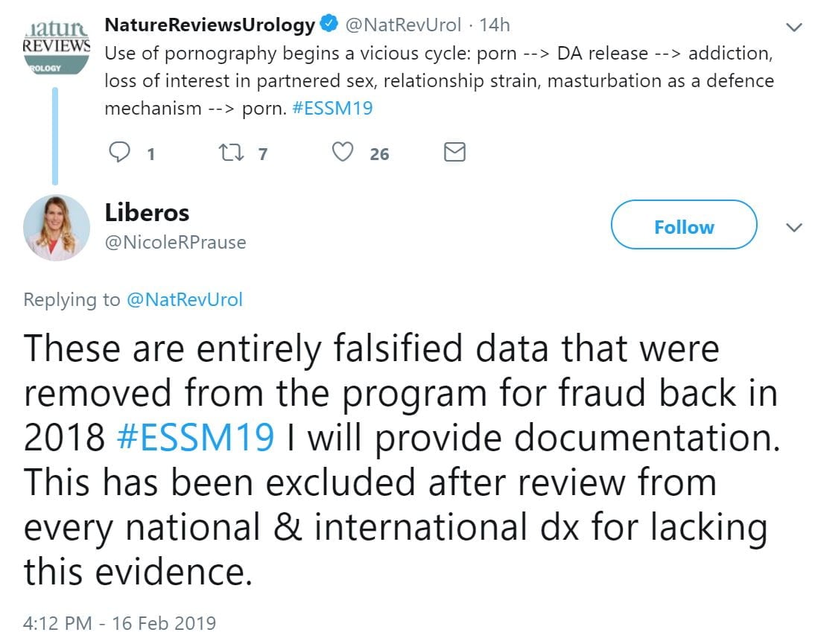Open the 14h timestamp link
The width and height of the screenshot is (815, 644).
point(495,25)
